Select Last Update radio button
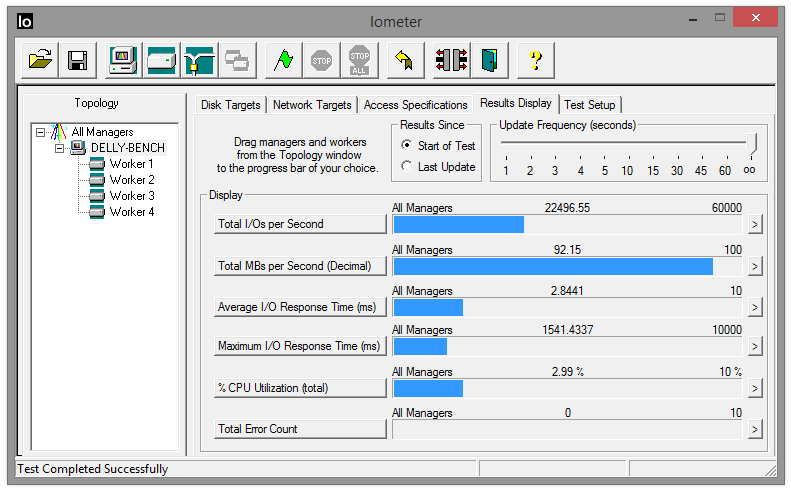 406,166
